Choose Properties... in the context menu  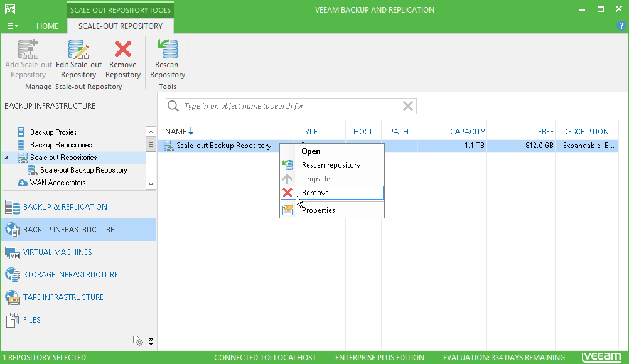coord(331,210)
